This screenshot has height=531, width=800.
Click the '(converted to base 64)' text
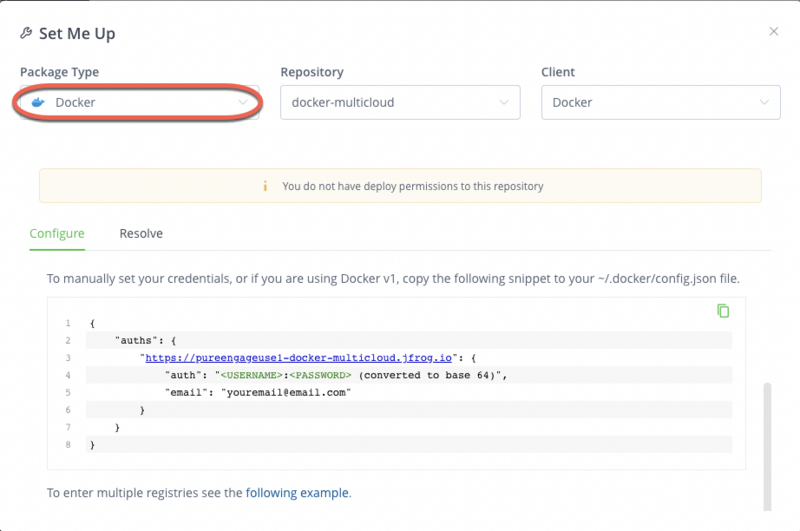(429, 375)
